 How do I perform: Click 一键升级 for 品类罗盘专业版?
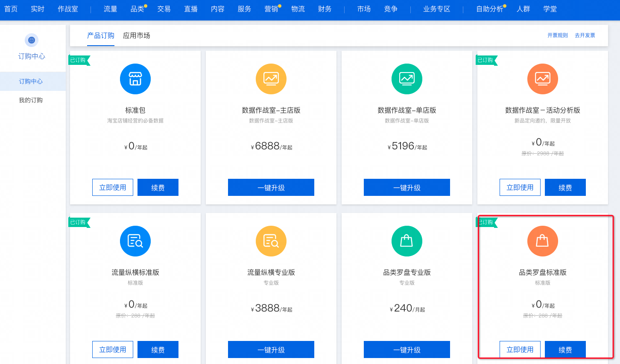click(x=407, y=349)
